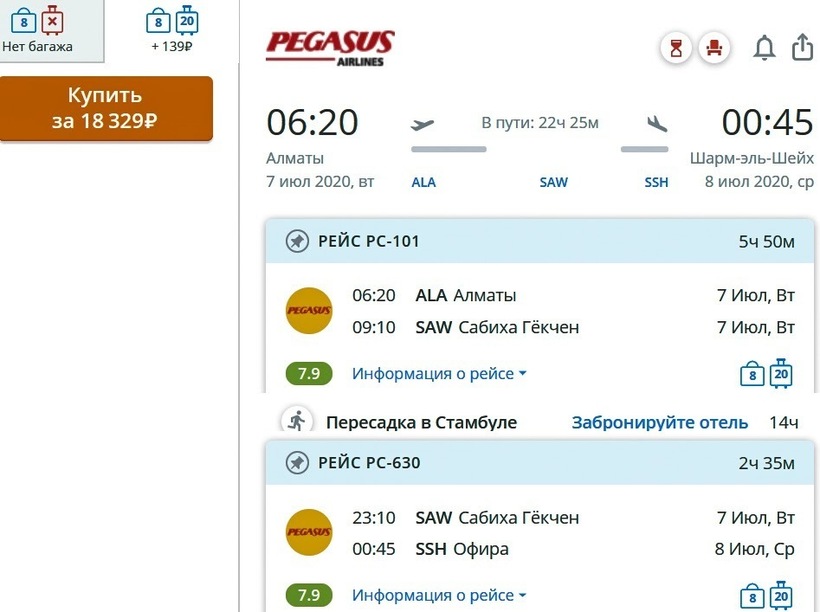Expand Информация о рейсе for PC-630
This screenshot has width=820, height=612.
click(438, 596)
